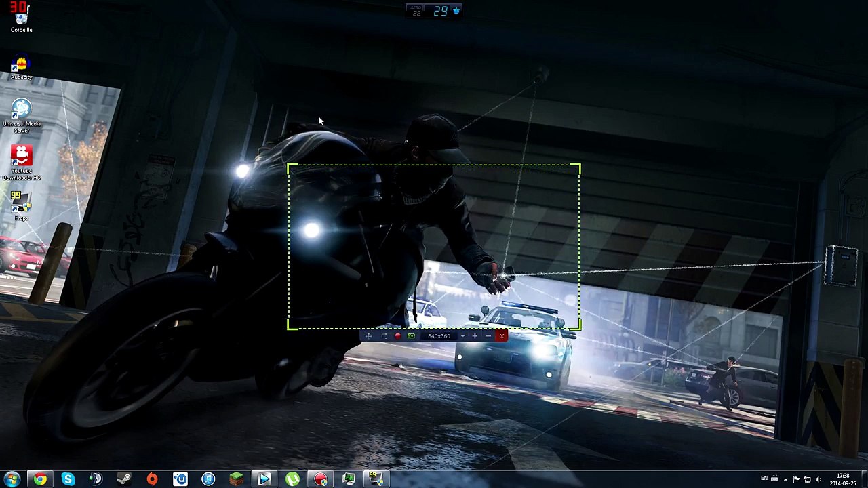
Task: Open Google Chrome from the taskbar
Action: coord(40,479)
